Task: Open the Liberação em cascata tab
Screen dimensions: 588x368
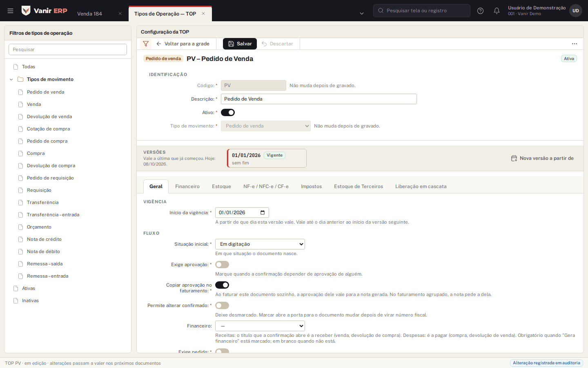Action: [421, 186]
